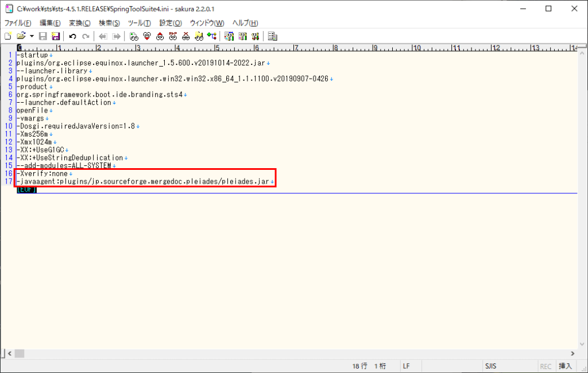Toggle macro recording via the REC indicator
Screen dimensions: 588x373
(546, 366)
